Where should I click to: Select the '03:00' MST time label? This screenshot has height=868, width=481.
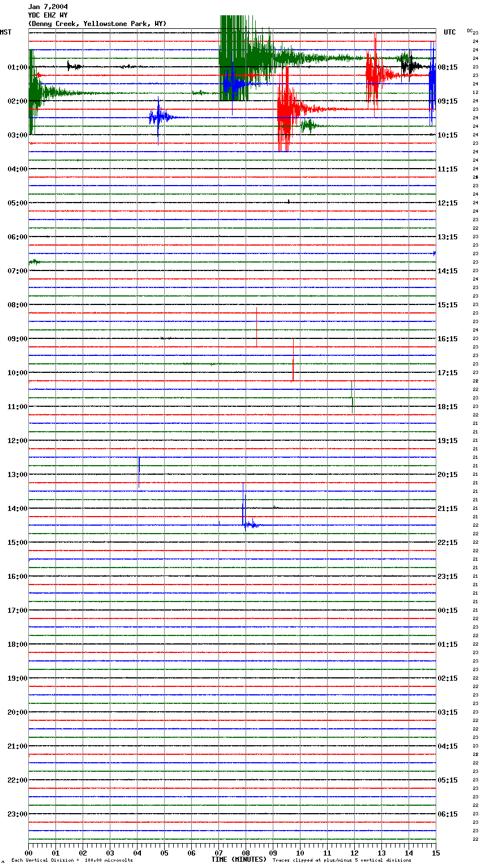click(x=18, y=135)
